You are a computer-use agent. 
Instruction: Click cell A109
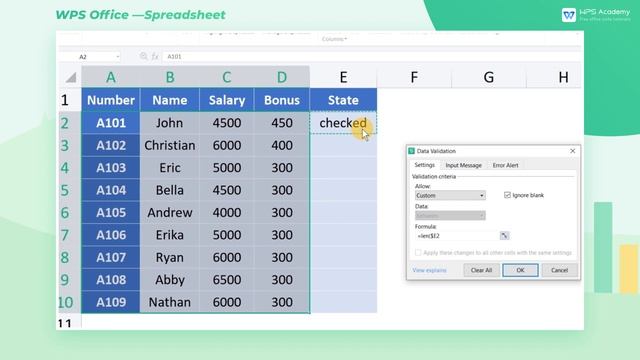pyautogui.click(x=111, y=302)
